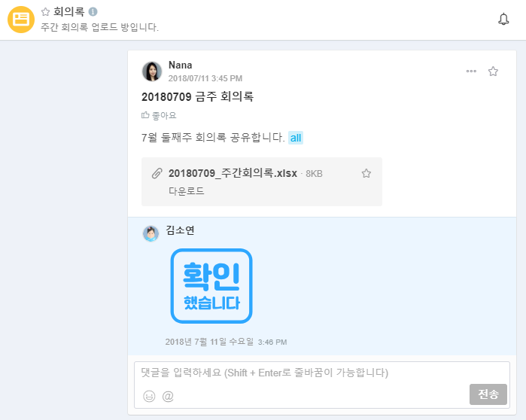The image size is (526, 420).
Task: Click the all mention tag
Action: tap(296, 138)
